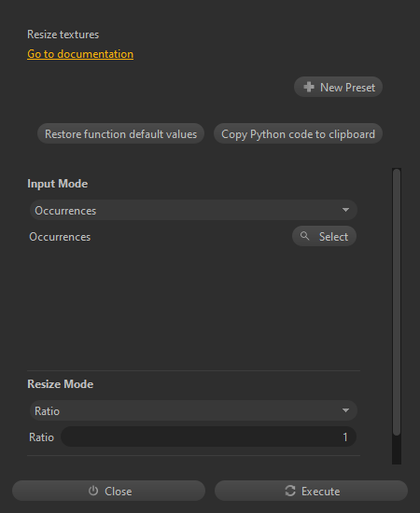Screen dimensions: 420x513
Task: Open the Input Mode Occurrences dropdown
Action: [193, 210]
